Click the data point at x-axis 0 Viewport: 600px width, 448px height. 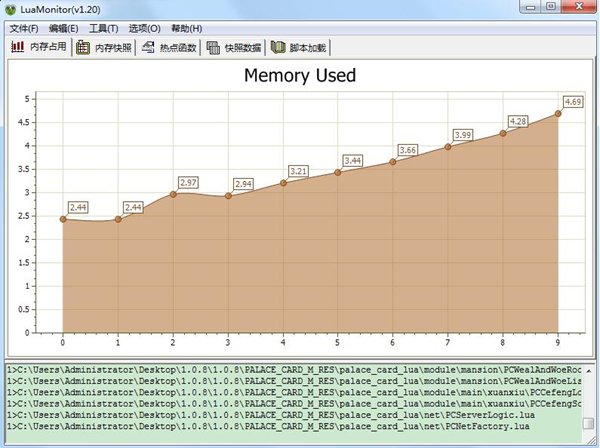(x=63, y=219)
